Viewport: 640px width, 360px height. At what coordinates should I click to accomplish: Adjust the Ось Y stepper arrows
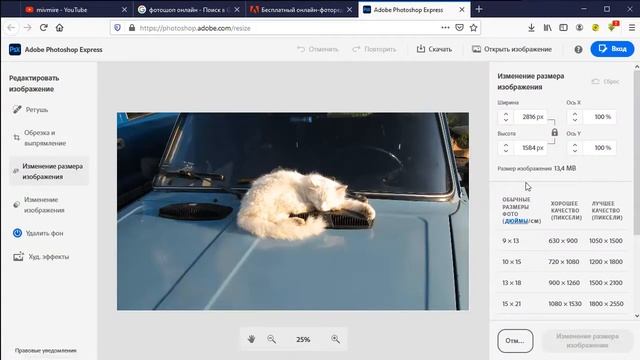tap(575, 148)
